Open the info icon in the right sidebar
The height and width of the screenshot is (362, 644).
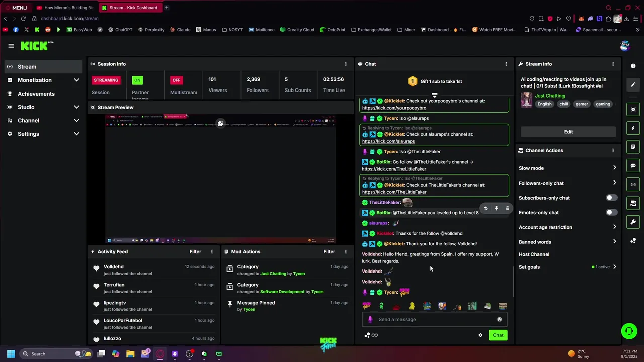coord(633,66)
